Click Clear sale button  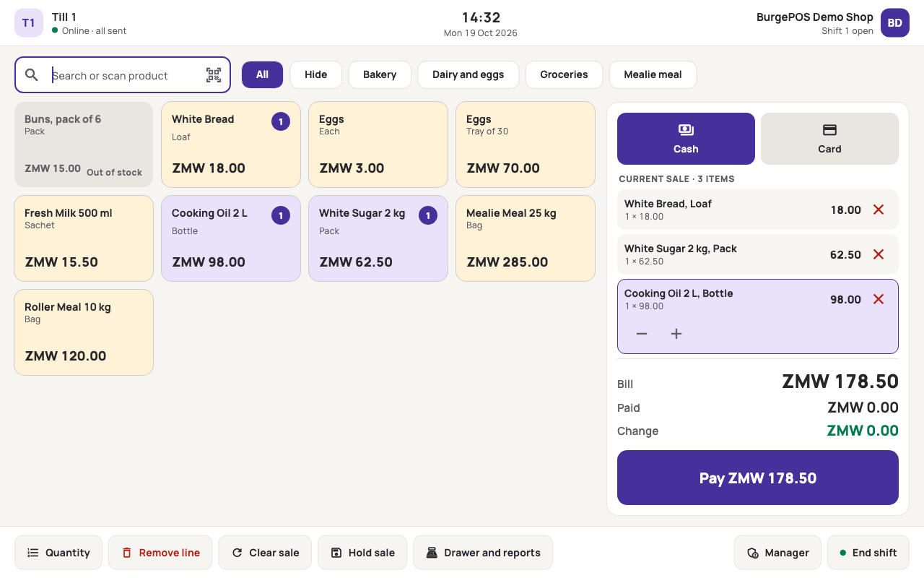pos(265,553)
